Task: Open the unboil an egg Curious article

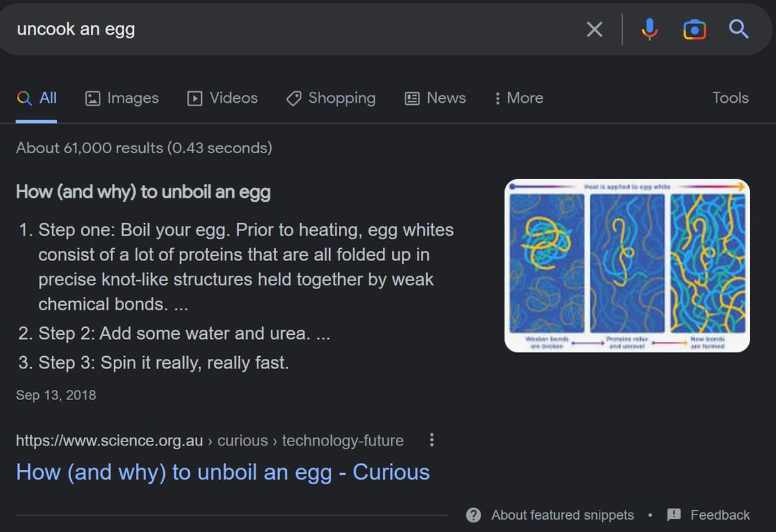Action: click(222, 473)
